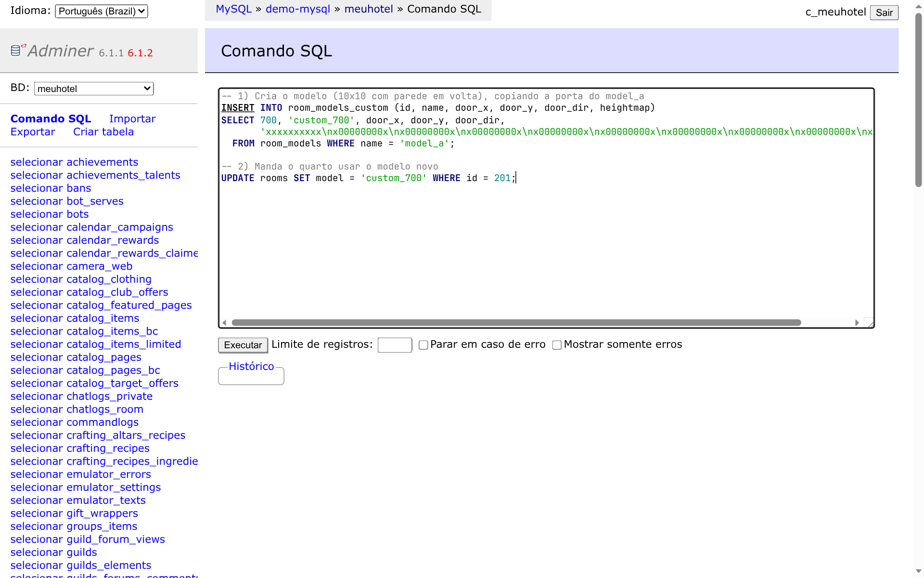The image size is (924, 578).
Task: Go to meuhotel breadcrumb link
Action: pos(369,9)
